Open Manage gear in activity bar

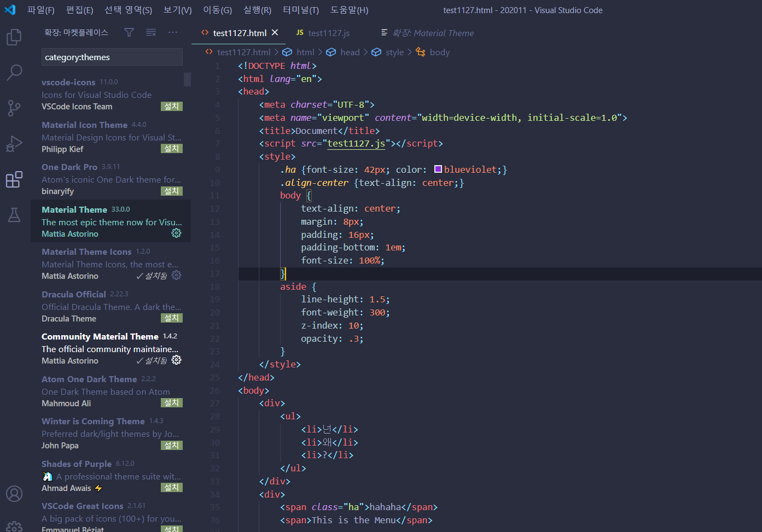click(14, 527)
